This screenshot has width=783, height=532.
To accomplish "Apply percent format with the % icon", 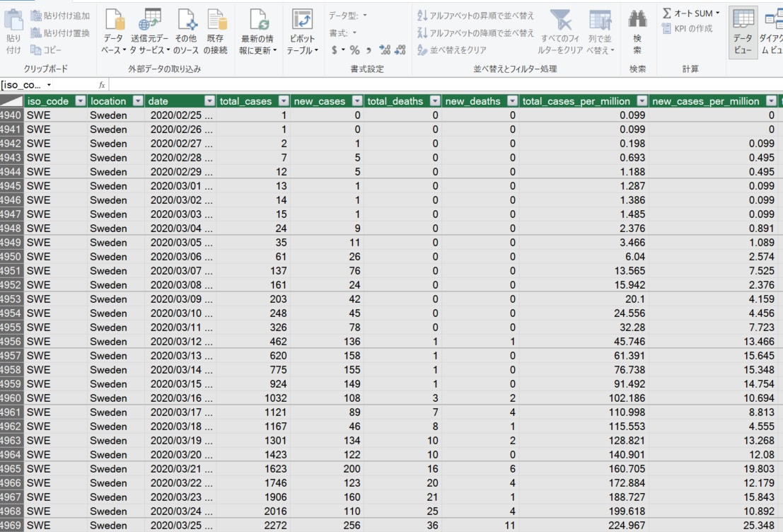I will click(x=354, y=50).
